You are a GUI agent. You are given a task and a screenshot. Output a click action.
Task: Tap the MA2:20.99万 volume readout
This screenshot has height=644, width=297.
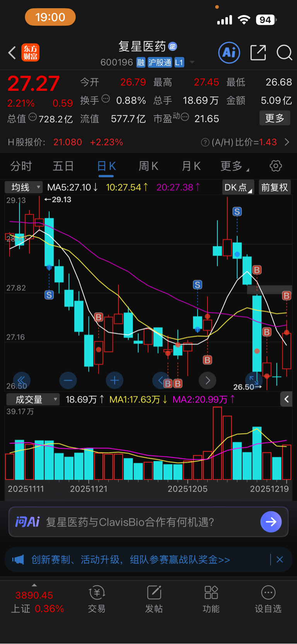coord(203,399)
